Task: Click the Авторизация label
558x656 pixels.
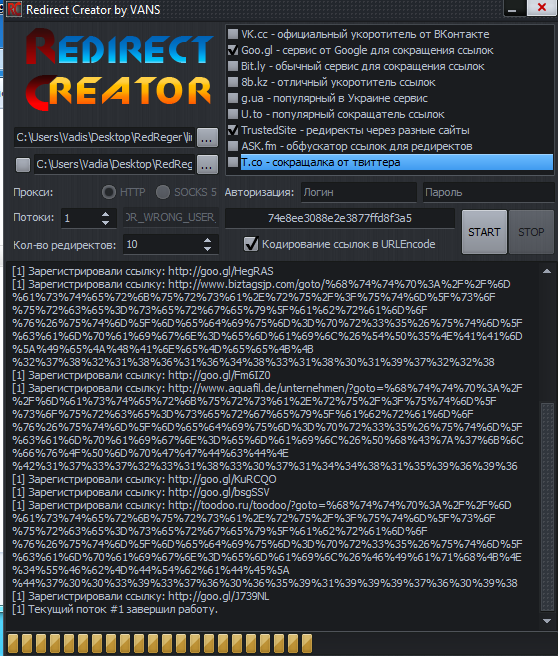Action: (x=259, y=192)
